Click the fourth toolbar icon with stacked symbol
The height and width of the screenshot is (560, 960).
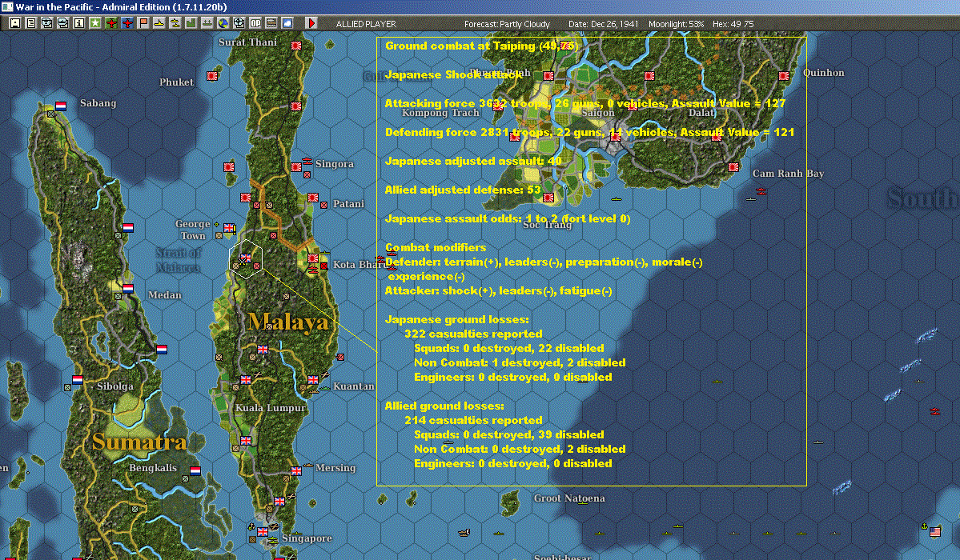pos(63,23)
